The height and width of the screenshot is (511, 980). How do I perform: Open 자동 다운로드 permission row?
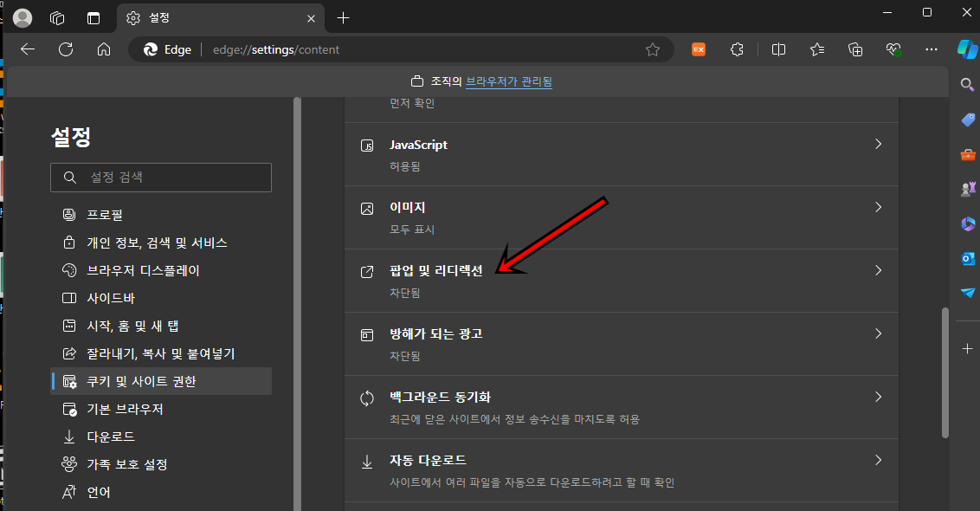[622, 470]
